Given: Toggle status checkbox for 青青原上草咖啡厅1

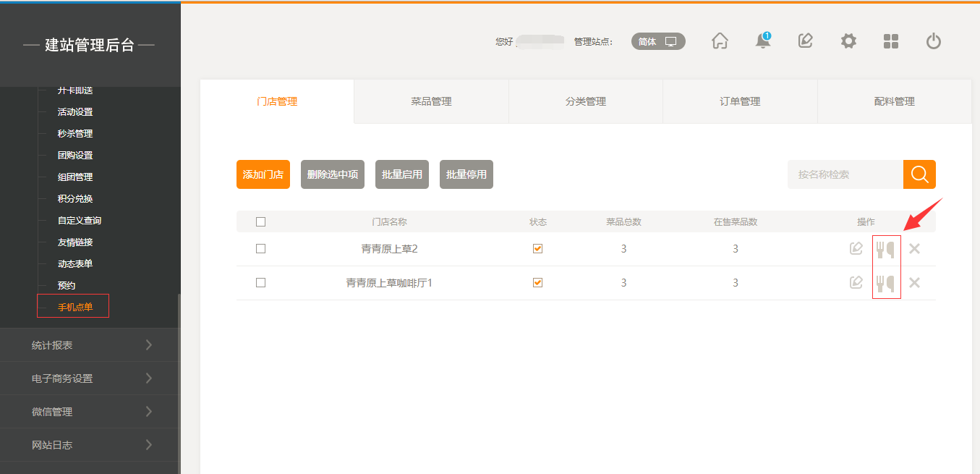Looking at the screenshot, I should 537,283.
